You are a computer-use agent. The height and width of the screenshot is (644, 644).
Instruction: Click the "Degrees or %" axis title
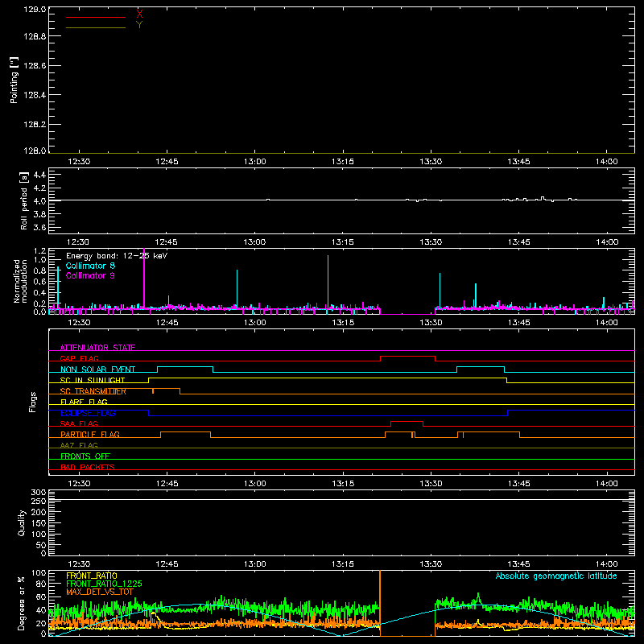(21, 603)
